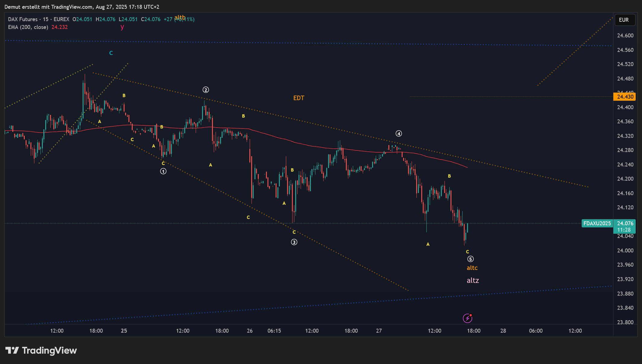Screen dimensions: 642x364
Task: Select the circled wave 4 marker
Action: click(399, 134)
